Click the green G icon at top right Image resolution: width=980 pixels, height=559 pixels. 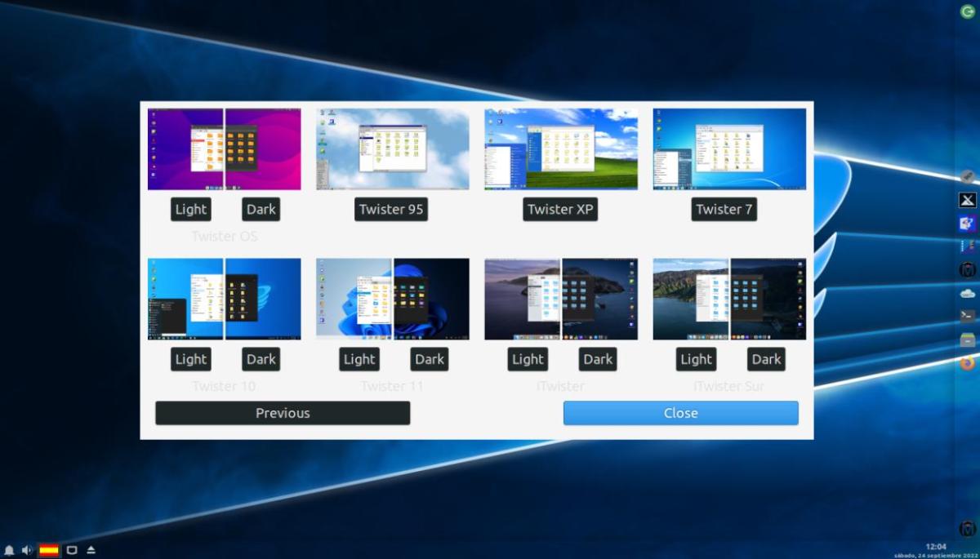point(967,11)
